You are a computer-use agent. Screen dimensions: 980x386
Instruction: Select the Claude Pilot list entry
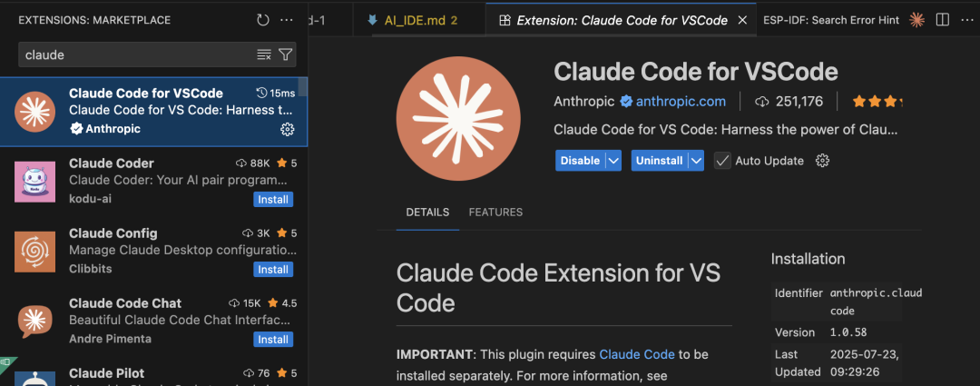[153, 371]
